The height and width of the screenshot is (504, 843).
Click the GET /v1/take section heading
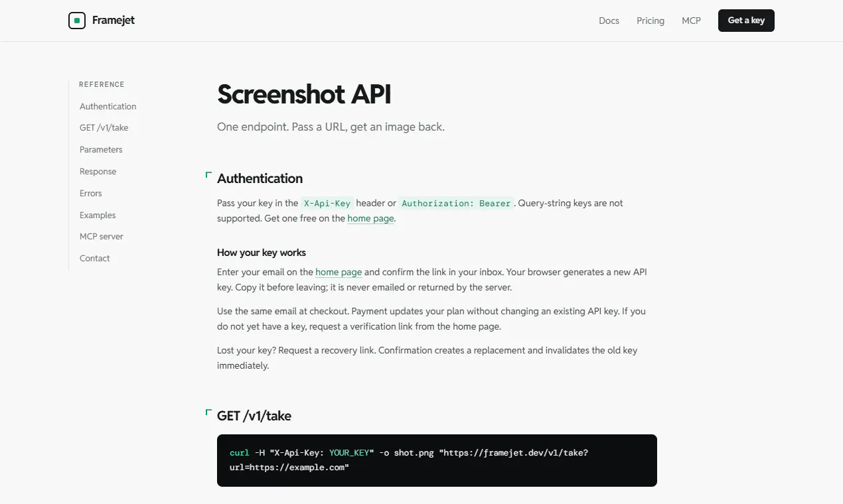coord(254,416)
